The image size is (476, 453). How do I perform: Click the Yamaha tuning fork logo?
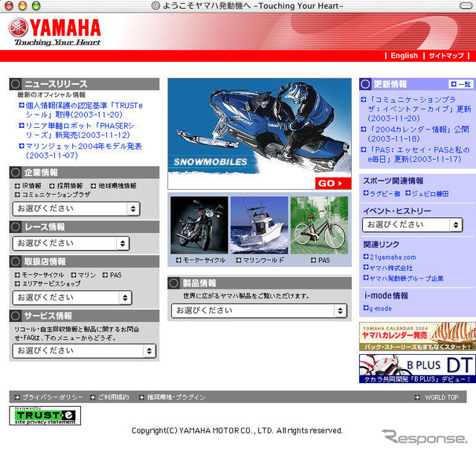coord(18,28)
